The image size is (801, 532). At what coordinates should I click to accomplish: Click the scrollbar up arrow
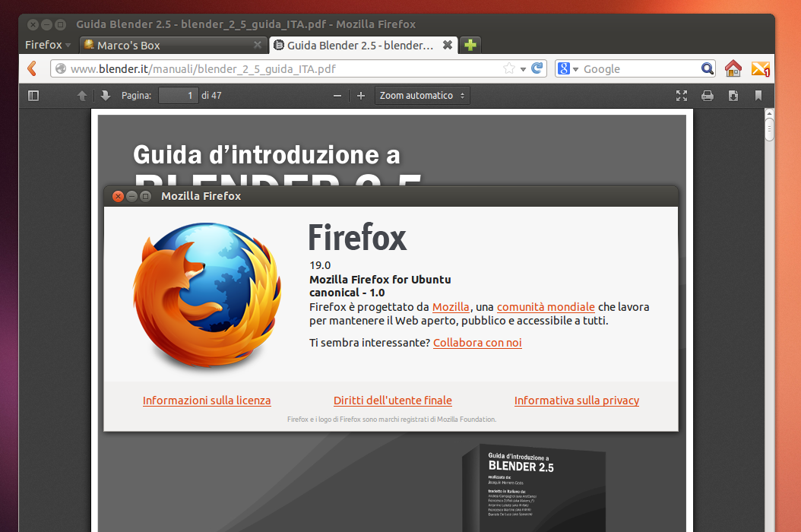click(769, 113)
